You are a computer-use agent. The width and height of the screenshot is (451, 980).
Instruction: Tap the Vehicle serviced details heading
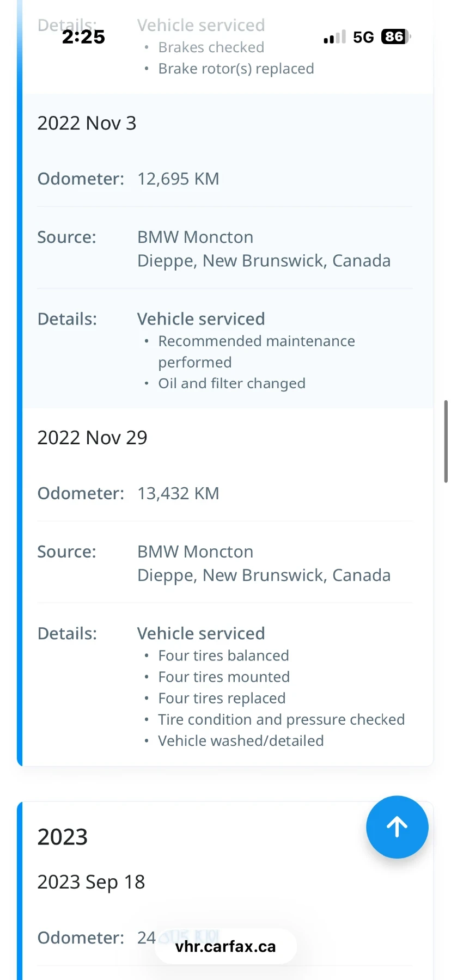[200, 318]
